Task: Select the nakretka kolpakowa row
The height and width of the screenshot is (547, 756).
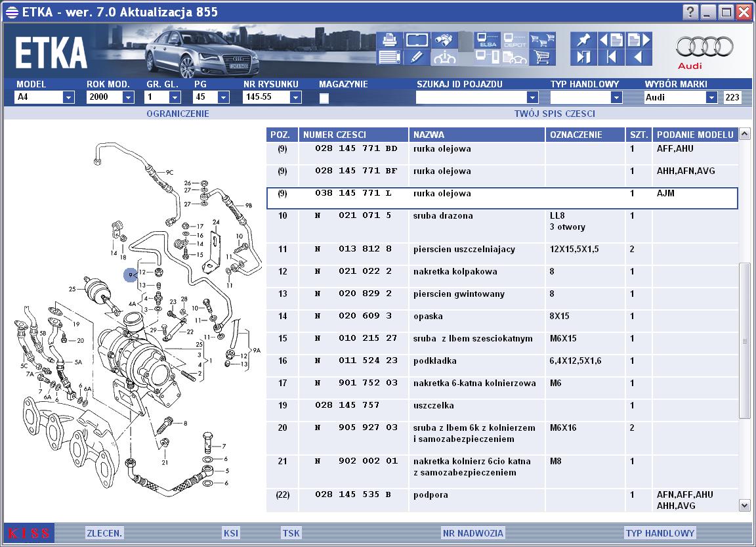Action: (x=502, y=276)
